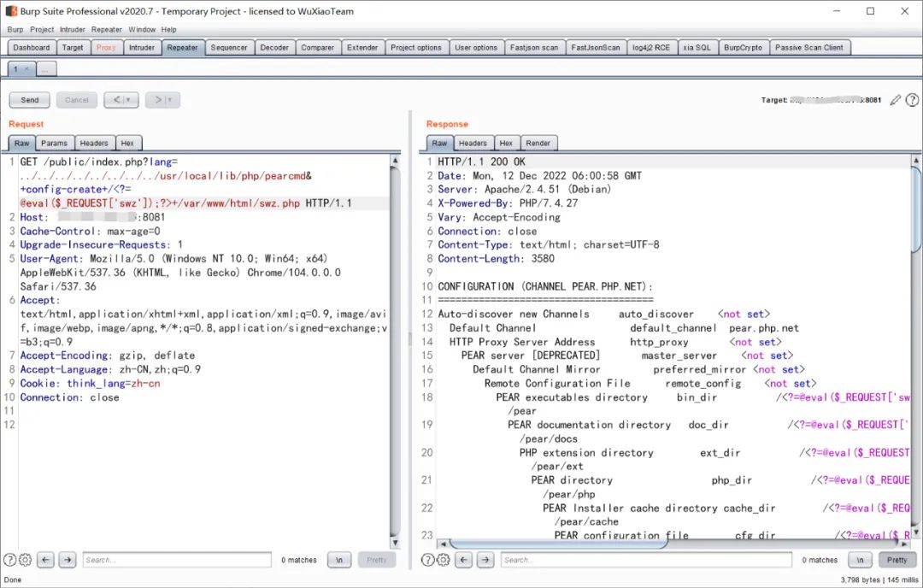Screen dimensions: 923x588
Task: Switch to the Intruder tool tab
Action: [x=142, y=48]
